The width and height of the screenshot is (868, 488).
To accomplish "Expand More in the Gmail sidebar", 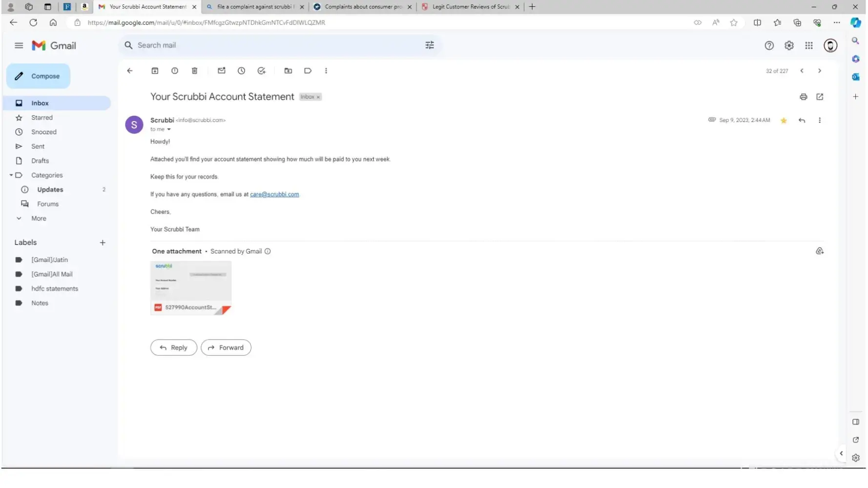I will [39, 219].
